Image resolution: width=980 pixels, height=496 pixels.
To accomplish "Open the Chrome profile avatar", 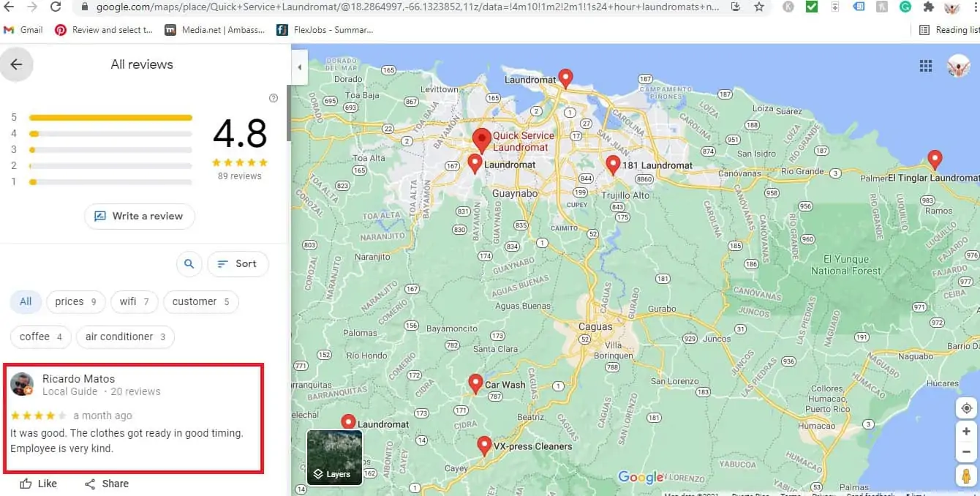I will pyautogui.click(x=952, y=7).
